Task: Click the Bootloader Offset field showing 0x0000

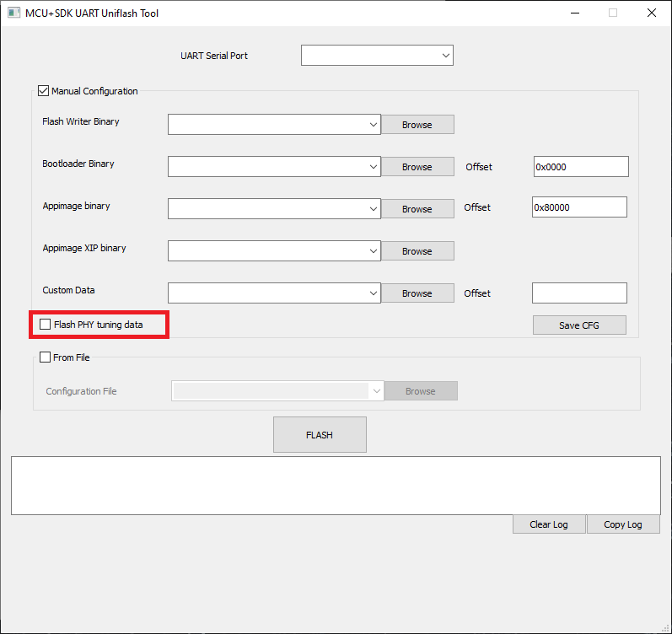Action: [581, 167]
